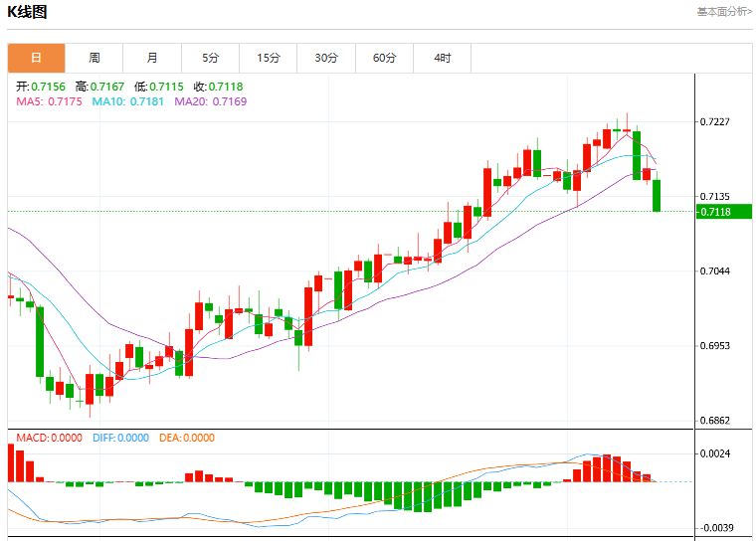The image size is (756, 541).
Task: Click the MA10 indicator label
Action: 127,101
